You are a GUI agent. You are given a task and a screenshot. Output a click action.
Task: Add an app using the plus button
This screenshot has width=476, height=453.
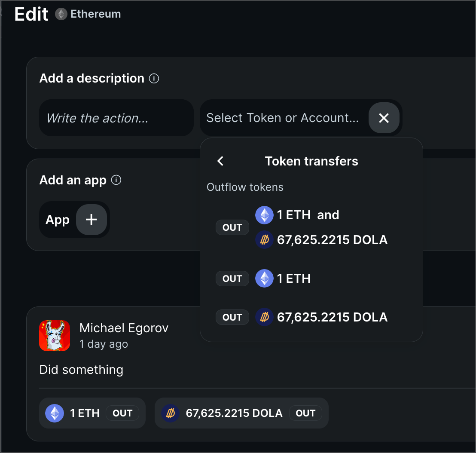pyautogui.click(x=92, y=220)
